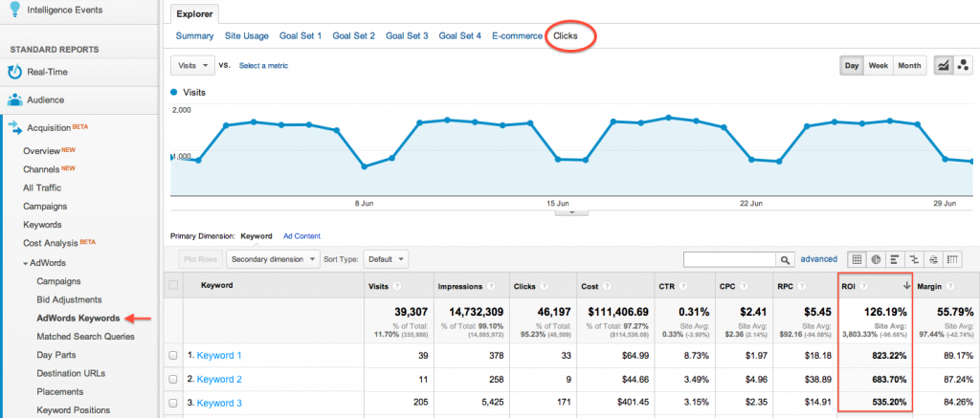Select the data table view icon

click(x=857, y=259)
